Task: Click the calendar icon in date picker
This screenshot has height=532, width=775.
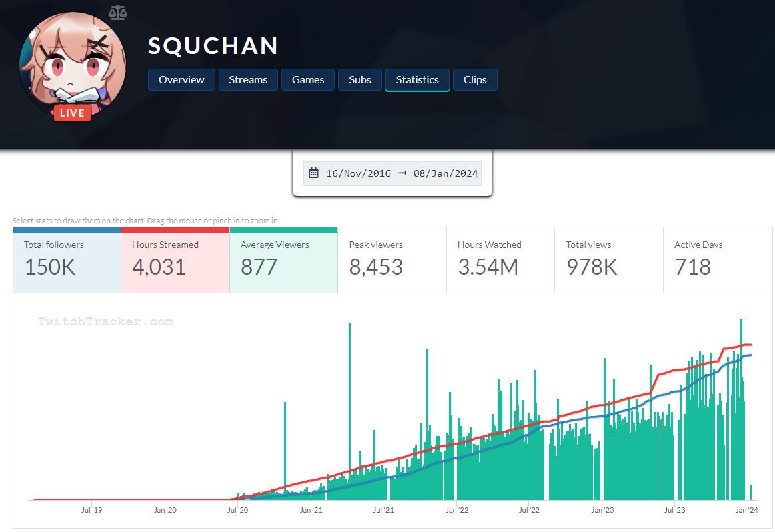Action: click(x=314, y=173)
